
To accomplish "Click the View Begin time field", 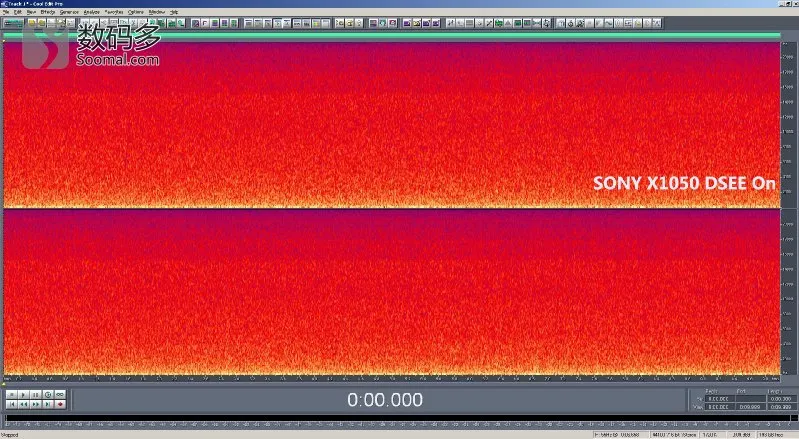I will [720, 407].
